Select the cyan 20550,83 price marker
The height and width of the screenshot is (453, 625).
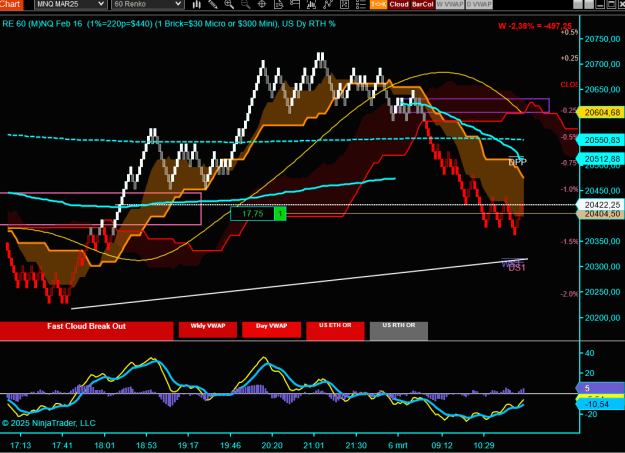pyautogui.click(x=601, y=140)
